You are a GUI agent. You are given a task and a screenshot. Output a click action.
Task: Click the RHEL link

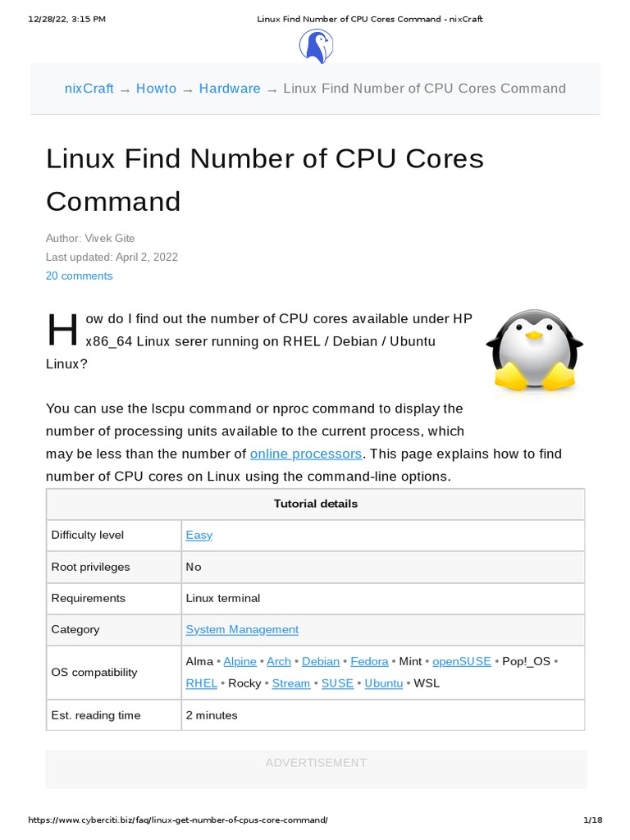pos(202,683)
